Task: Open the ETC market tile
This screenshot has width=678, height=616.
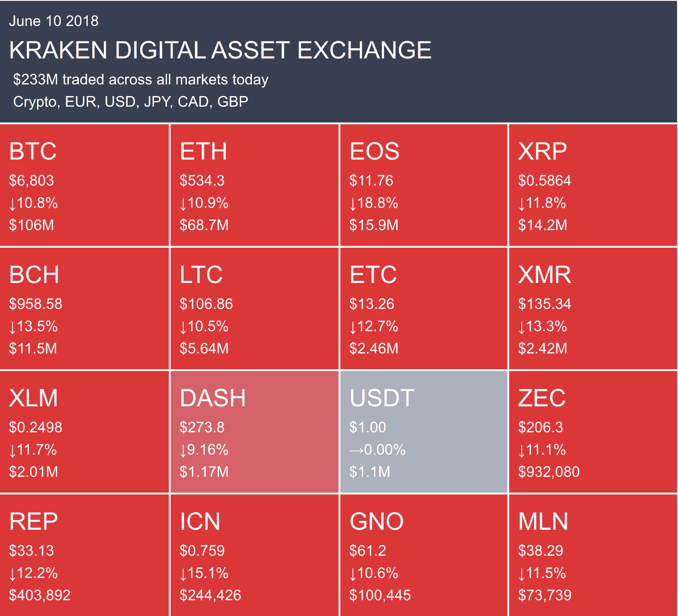Action: point(423,308)
